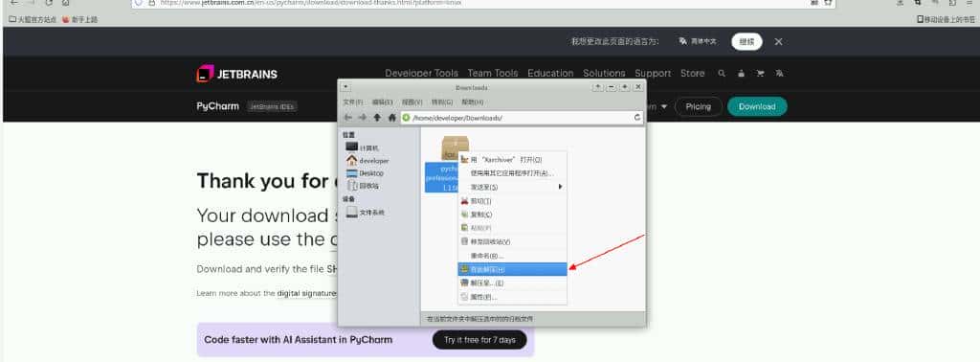Select 在此解压(H) in the context menu

(513, 269)
